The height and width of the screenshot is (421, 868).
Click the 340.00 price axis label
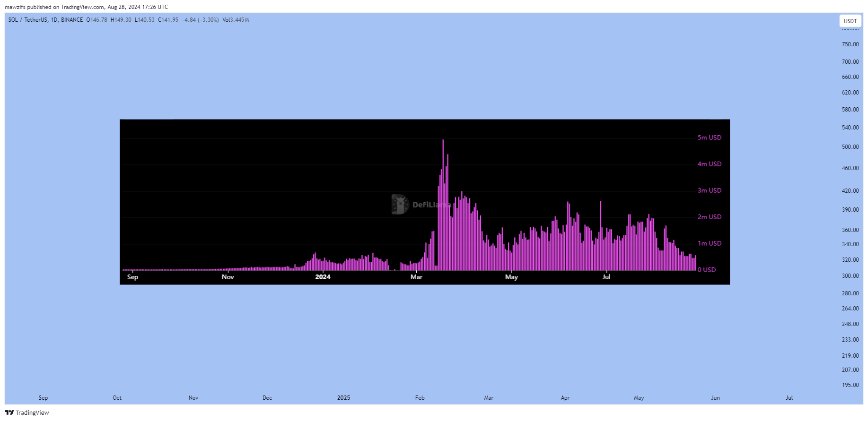850,244
